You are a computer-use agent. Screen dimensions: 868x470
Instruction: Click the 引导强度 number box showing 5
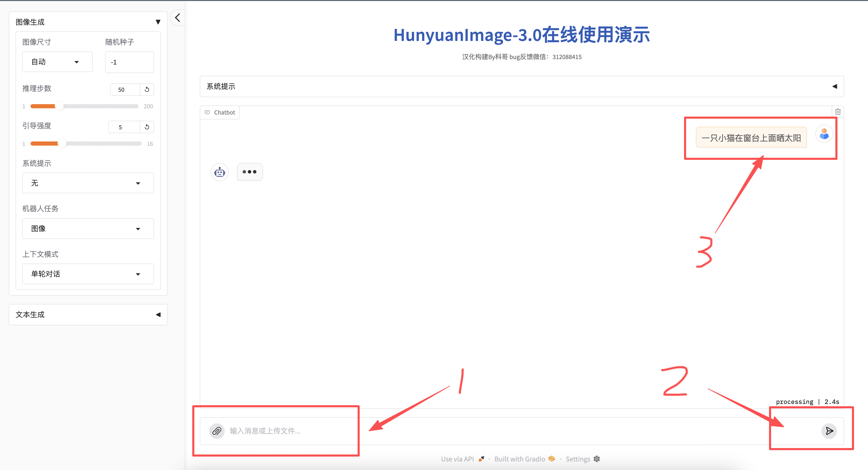click(x=124, y=127)
